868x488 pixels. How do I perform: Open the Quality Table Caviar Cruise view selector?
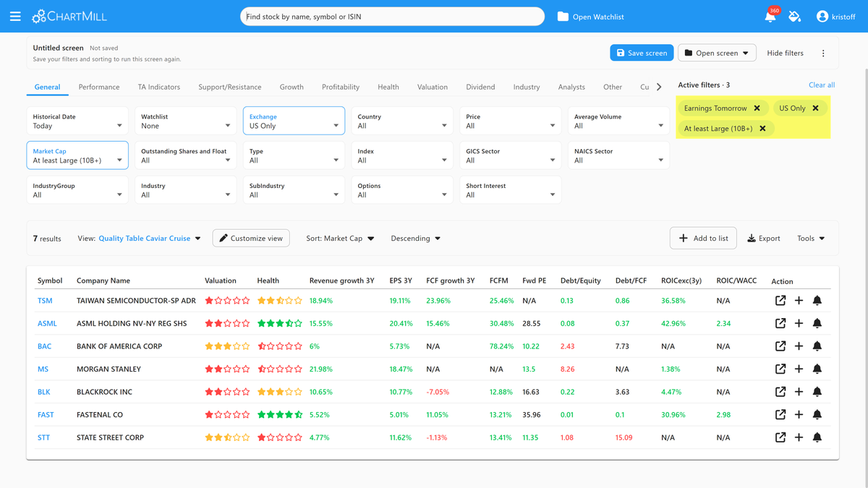pyautogui.click(x=150, y=239)
